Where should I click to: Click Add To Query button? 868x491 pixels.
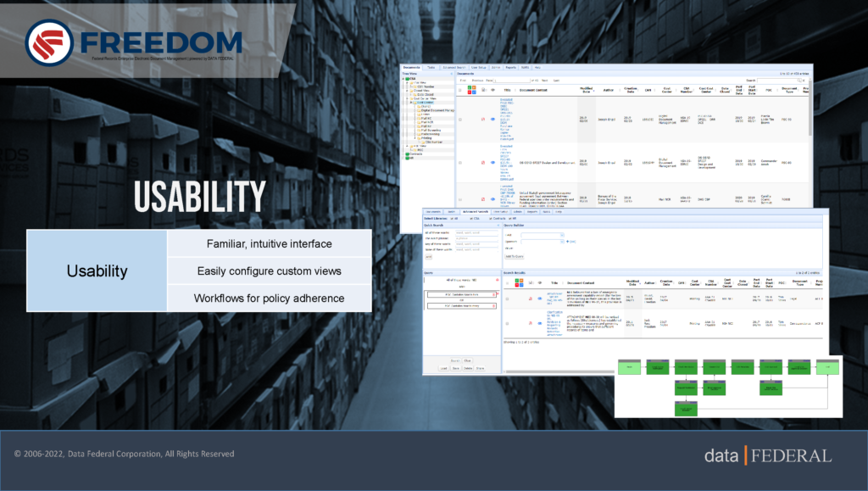pyautogui.click(x=515, y=256)
